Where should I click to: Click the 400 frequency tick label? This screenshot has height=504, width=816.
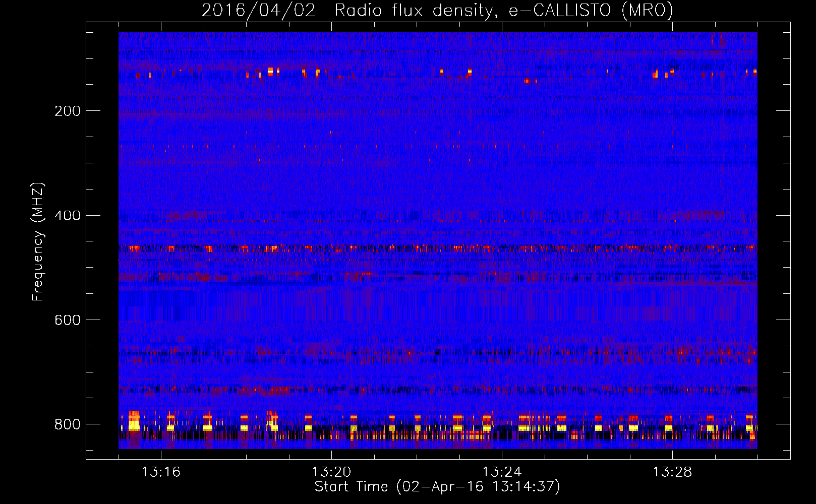tap(68, 216)
